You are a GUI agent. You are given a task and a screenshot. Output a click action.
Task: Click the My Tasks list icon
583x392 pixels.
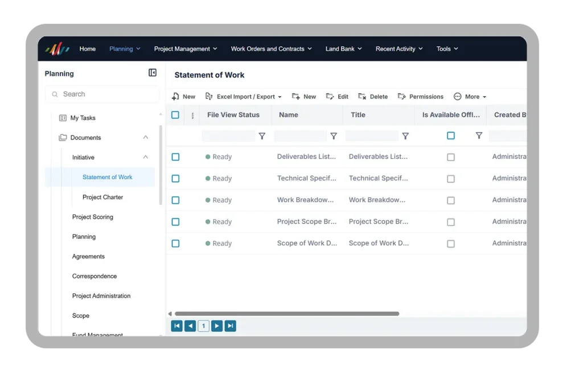coord(63,118)
